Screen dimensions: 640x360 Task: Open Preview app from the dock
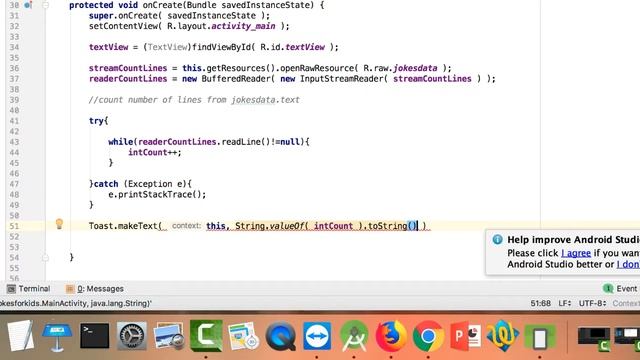coord(169,336)
